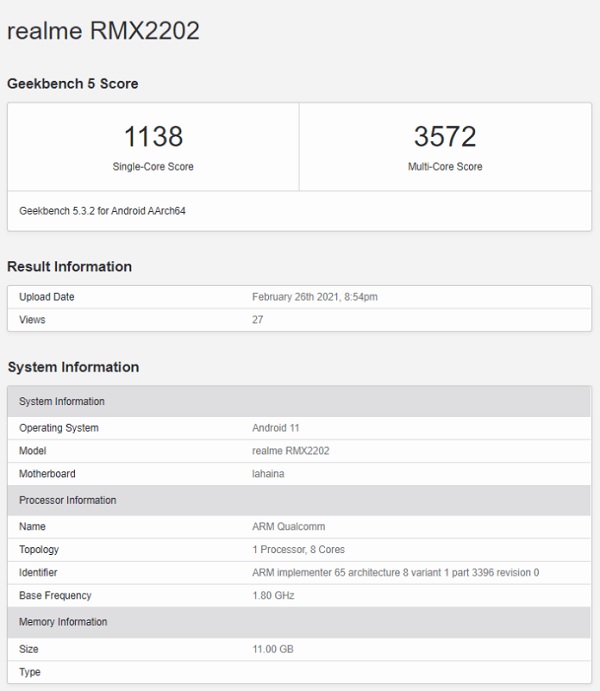Image resolution: width=600 pixels, height=691 pixels.
Task: Click the ARM Qualcomm processor name
Action: click(x=288, y=527)
